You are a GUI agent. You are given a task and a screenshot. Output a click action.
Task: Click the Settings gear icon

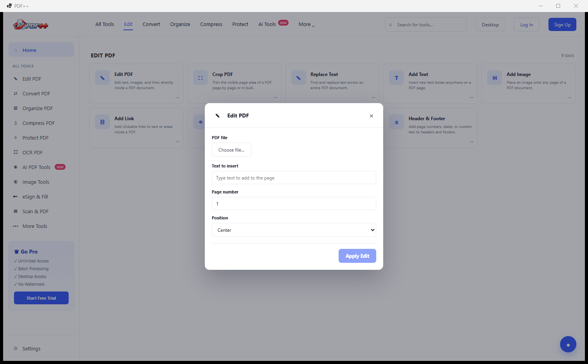(x=16, y=348)
